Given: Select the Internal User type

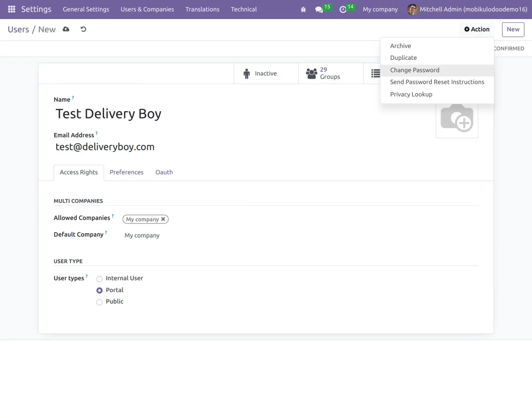Looking at the screenshot, I should [99, 278].
